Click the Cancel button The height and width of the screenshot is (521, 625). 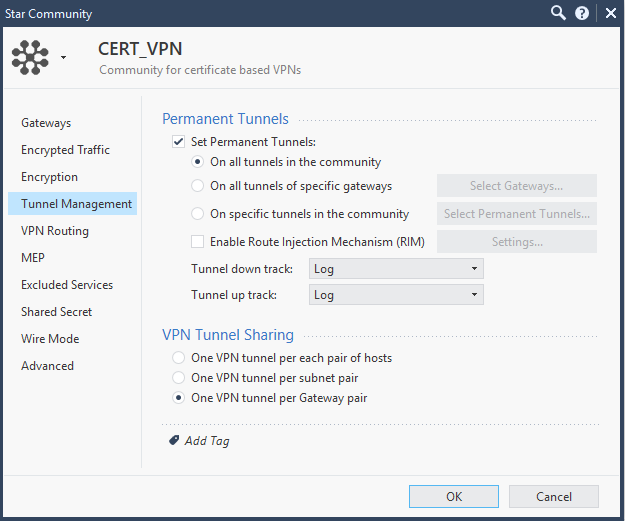(553, 496)
